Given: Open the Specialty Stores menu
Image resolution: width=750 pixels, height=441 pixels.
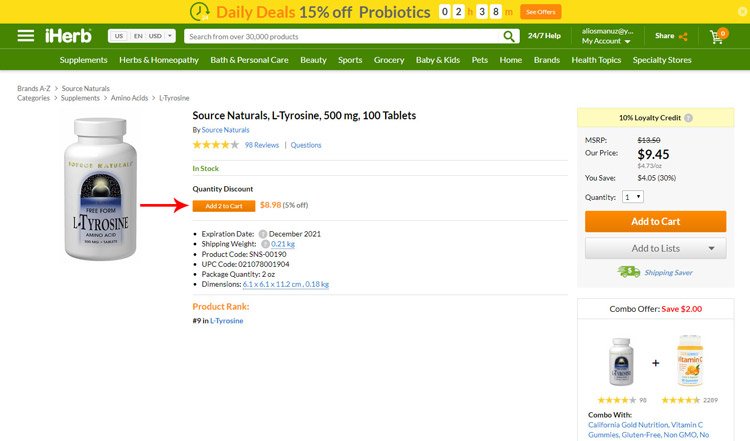Looking at the screenshot, I should [662, 60].
